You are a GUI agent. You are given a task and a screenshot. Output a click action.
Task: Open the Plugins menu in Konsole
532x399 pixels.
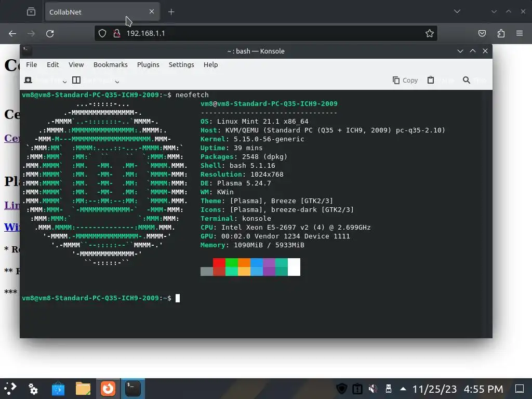(x=148, y=64)
